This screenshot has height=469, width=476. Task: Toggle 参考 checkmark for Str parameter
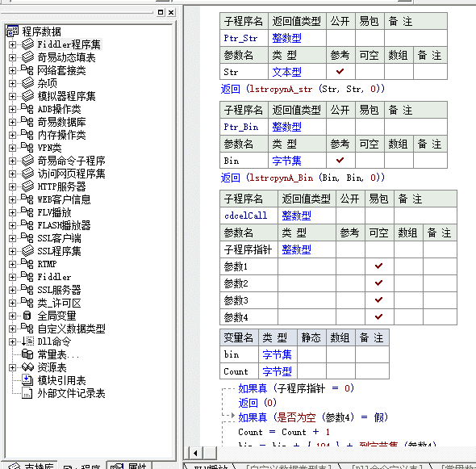340,71
